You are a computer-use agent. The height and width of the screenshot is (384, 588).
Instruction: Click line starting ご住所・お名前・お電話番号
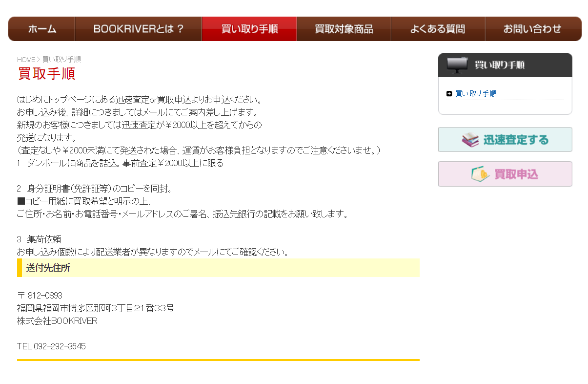point(182,214)
